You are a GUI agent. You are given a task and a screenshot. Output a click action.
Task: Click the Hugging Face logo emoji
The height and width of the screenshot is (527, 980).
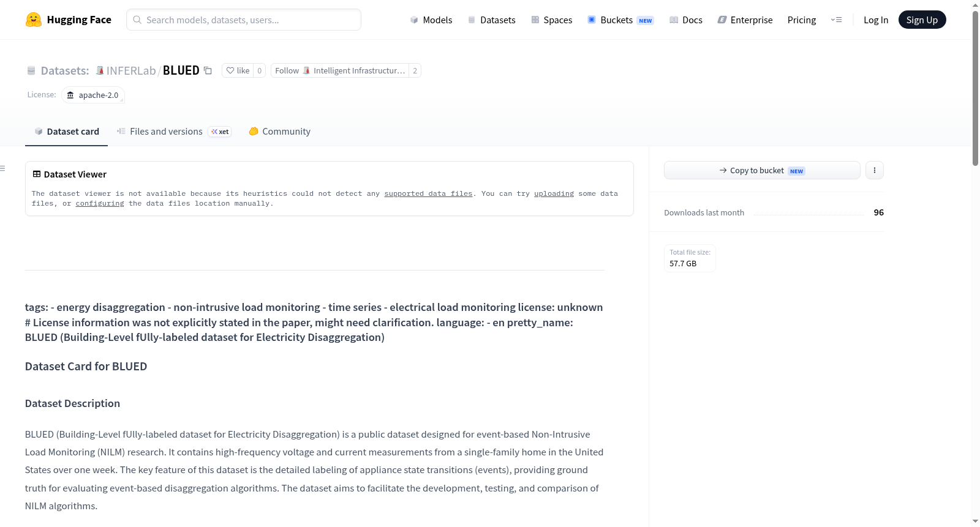pyautogui.click(x=34, y=20)
